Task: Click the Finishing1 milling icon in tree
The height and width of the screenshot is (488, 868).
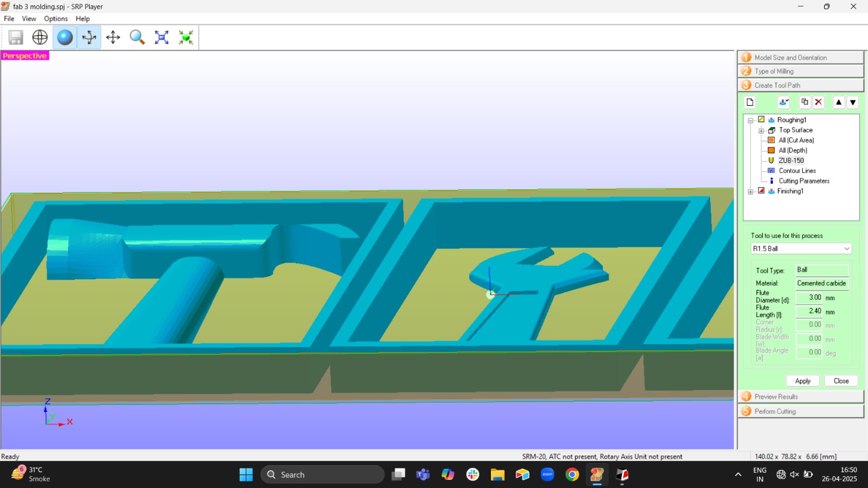Action: click(x=771, y=191)
